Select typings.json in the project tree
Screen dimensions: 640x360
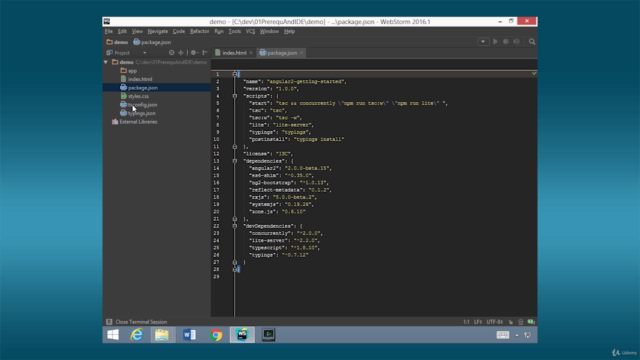141,113
